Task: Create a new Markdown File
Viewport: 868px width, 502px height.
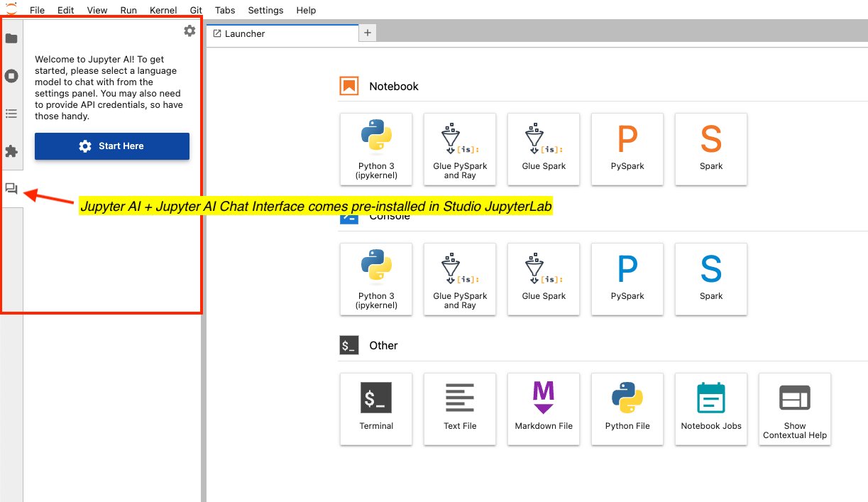Action: coord(544,410)
